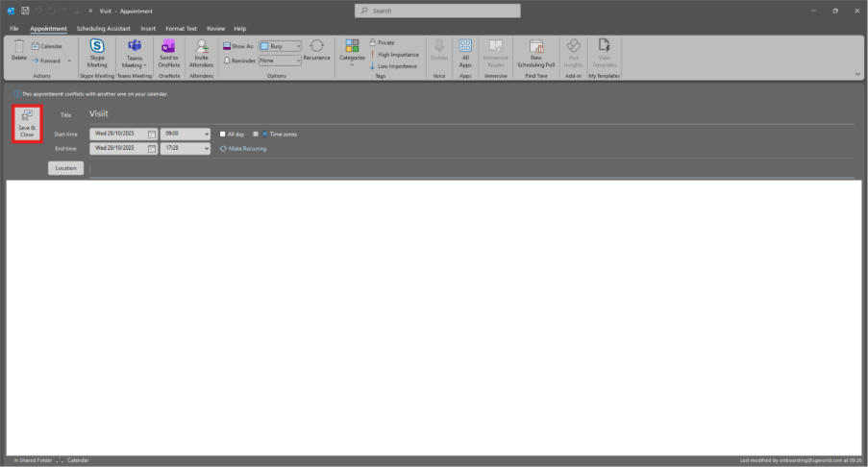This screenshot has height=467, width=868.
Task: Click the Reminder bell icon
Action: coord(227,61)
